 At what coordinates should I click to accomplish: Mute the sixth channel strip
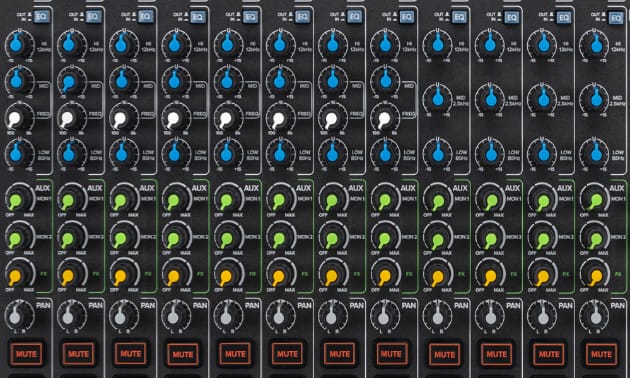click(x=287, y=354)
